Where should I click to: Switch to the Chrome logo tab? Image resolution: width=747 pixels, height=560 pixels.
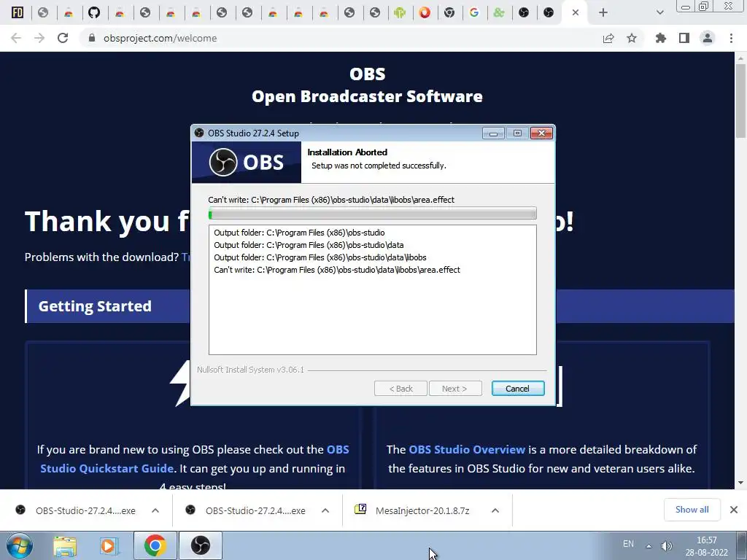(449, 12)
